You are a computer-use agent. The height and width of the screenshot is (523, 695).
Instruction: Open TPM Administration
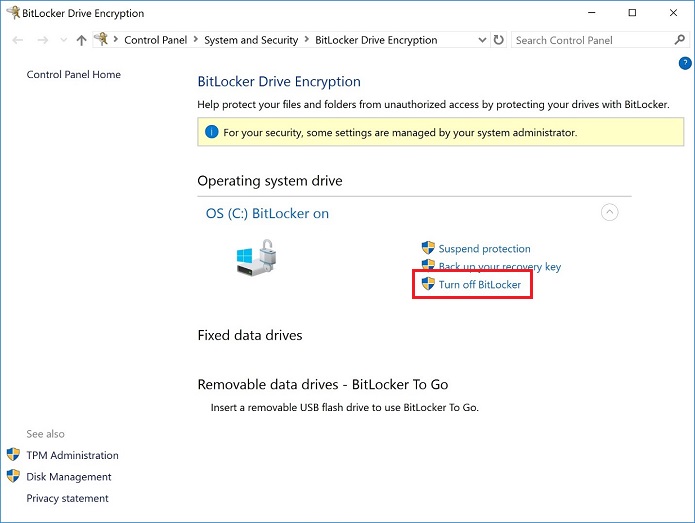[x=72, y=455]
